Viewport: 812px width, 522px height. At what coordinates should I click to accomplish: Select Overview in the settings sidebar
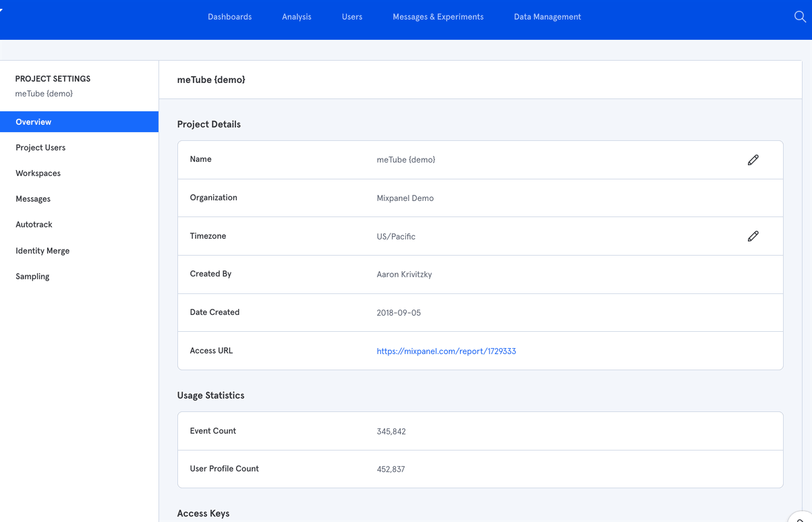[80, 122]
